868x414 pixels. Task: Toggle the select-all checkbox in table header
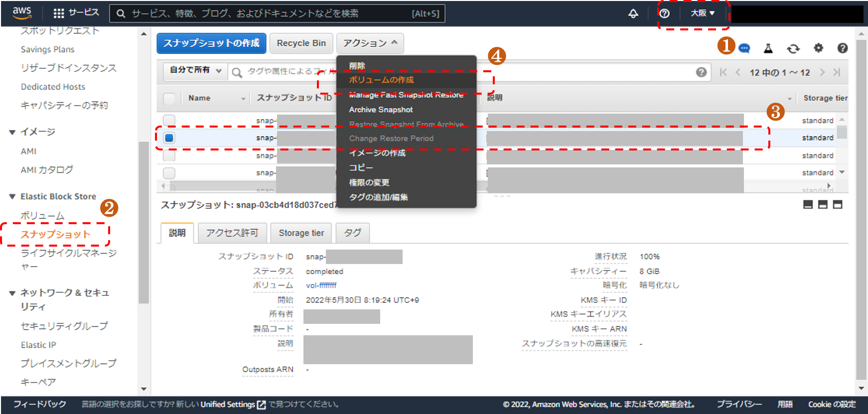click(169, 98)
